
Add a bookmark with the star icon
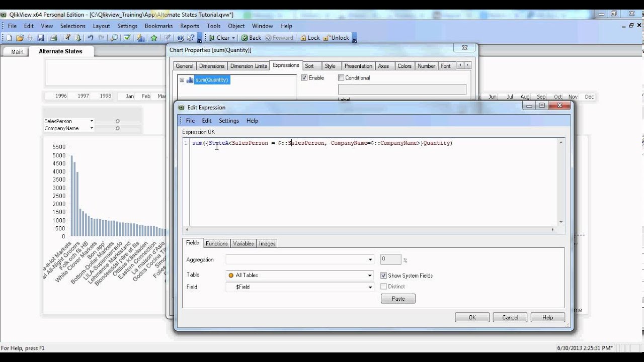[154, 38]
